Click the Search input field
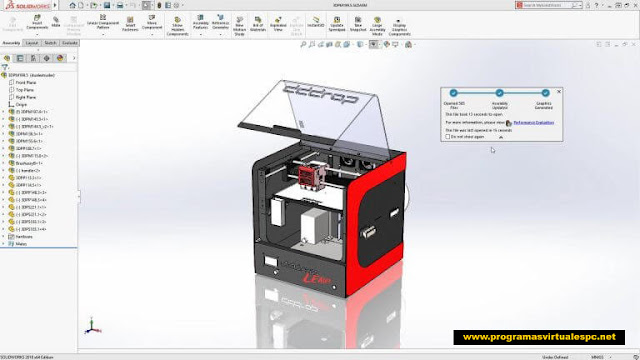 pyautogui.click(x=548, y=5)
